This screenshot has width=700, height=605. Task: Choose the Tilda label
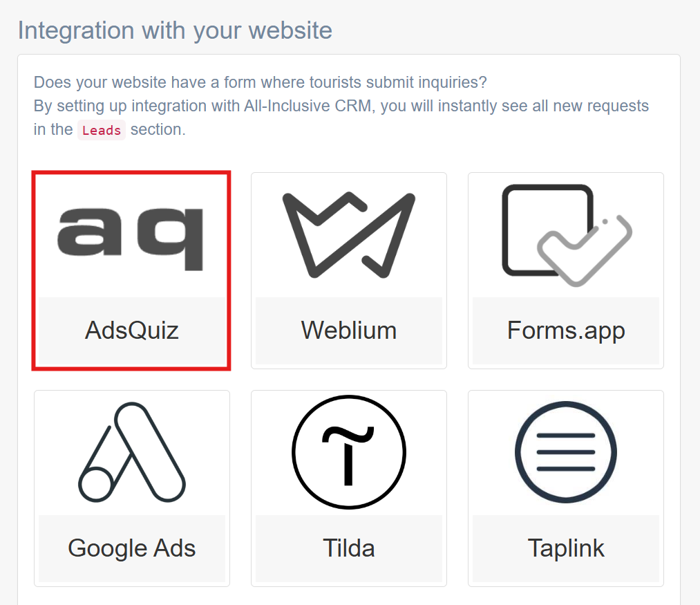point(349,548)
